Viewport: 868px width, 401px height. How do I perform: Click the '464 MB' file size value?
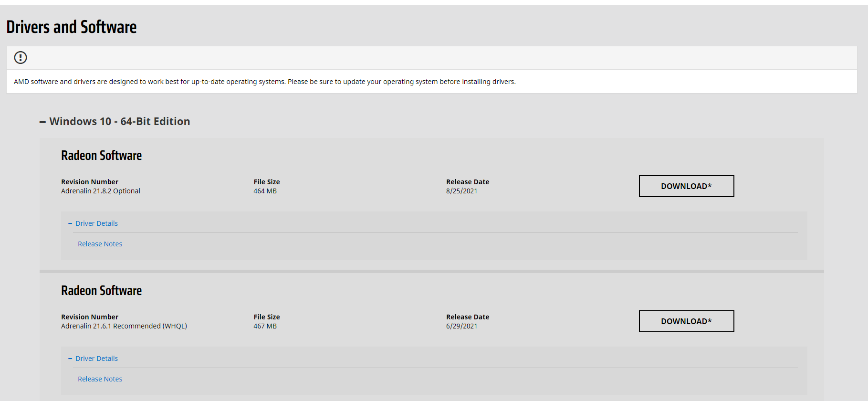[265, 191]
